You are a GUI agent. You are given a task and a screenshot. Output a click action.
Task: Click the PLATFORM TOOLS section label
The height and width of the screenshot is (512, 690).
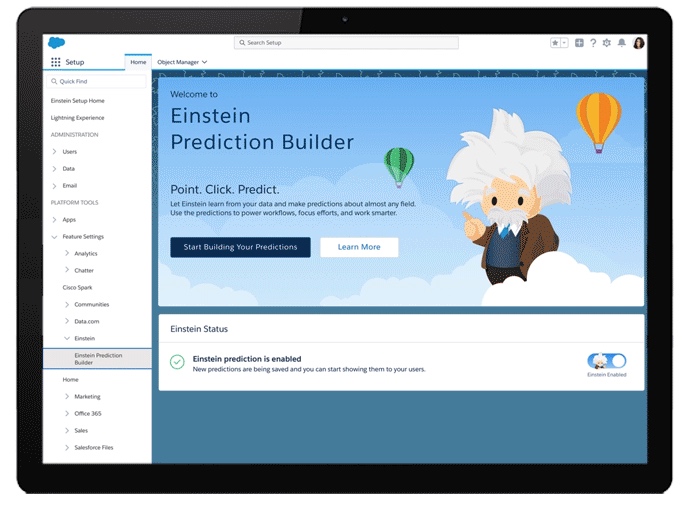pyautogui.click(x=74, y=203)
